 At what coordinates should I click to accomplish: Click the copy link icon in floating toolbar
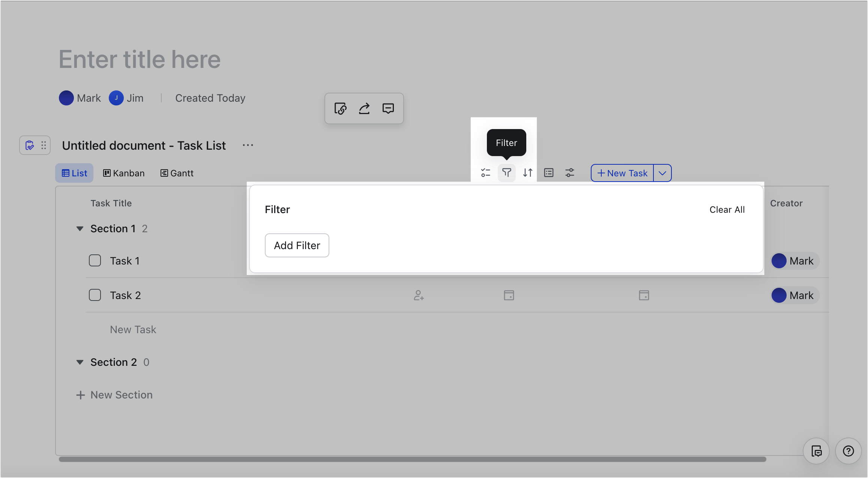[340, 109]
